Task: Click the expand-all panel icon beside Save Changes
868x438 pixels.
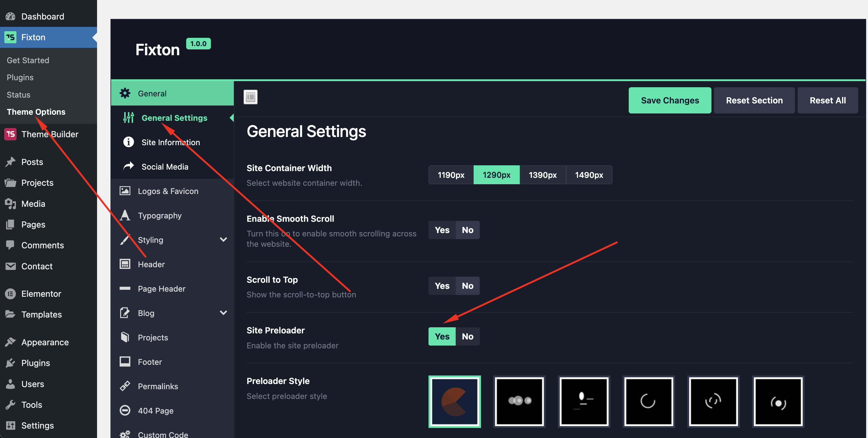Action: click(x=250, y=97)
